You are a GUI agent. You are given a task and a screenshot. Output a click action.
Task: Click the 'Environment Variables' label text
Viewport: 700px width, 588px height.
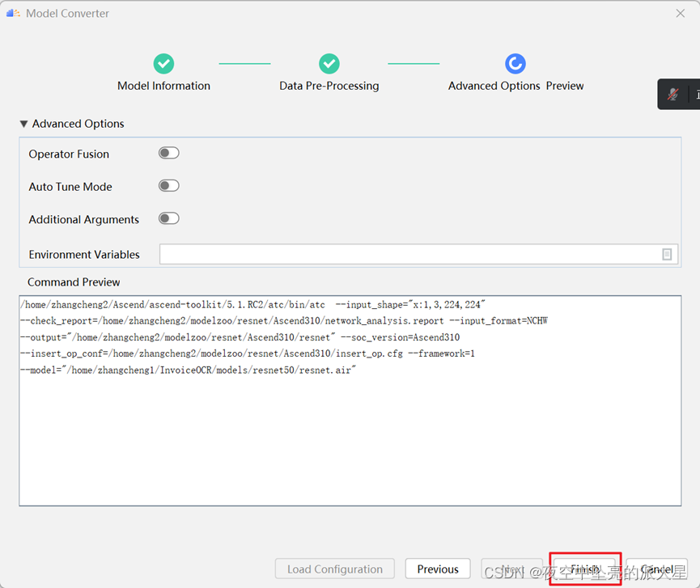point(84,254)
